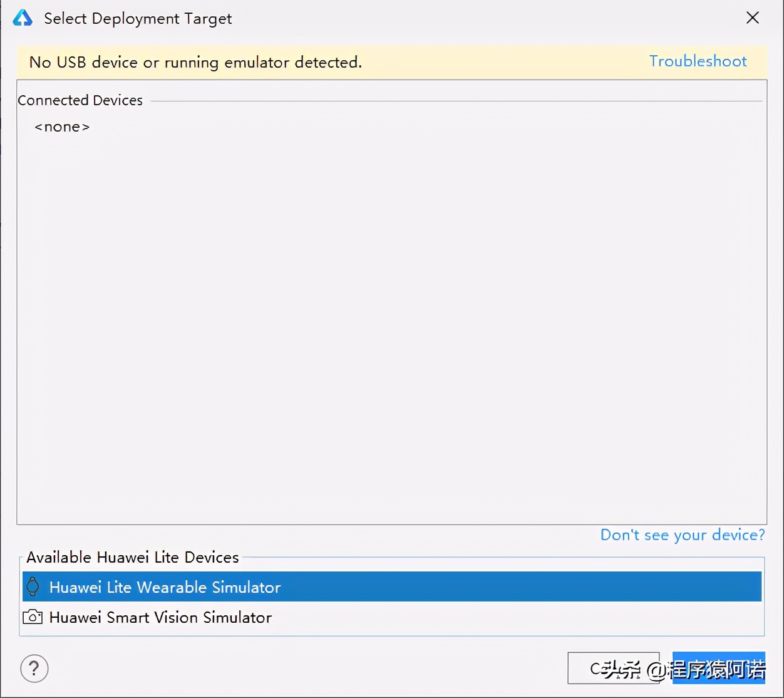Confirm with the blue OK button
This screenshot has width=784, height=698.
click(x=719, y=668)
